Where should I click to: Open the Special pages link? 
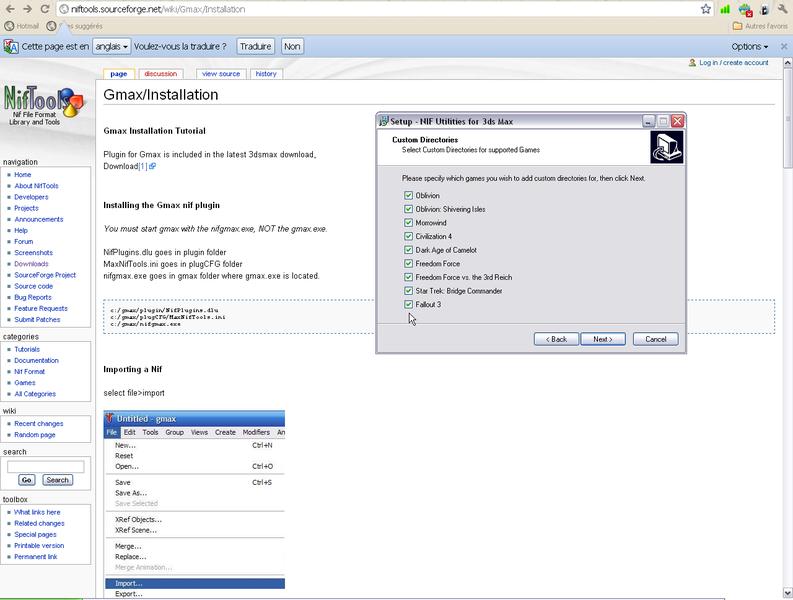[x=35, y=534]
